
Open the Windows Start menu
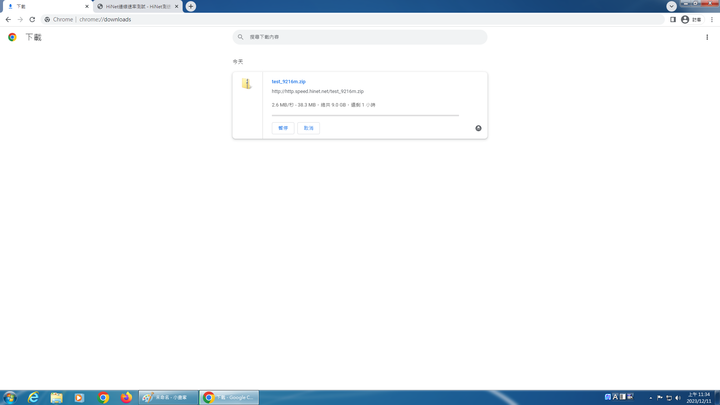(x=10, y=398)
